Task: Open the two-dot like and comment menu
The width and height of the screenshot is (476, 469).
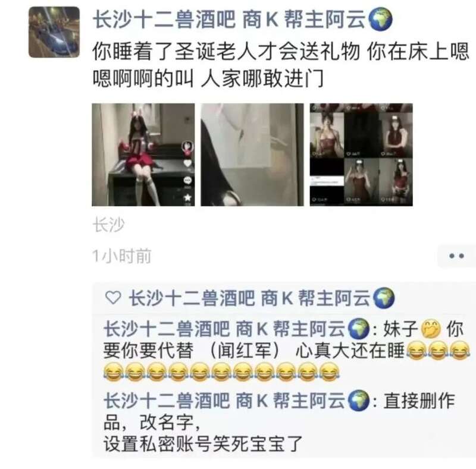Action: (x=456, y=256)
